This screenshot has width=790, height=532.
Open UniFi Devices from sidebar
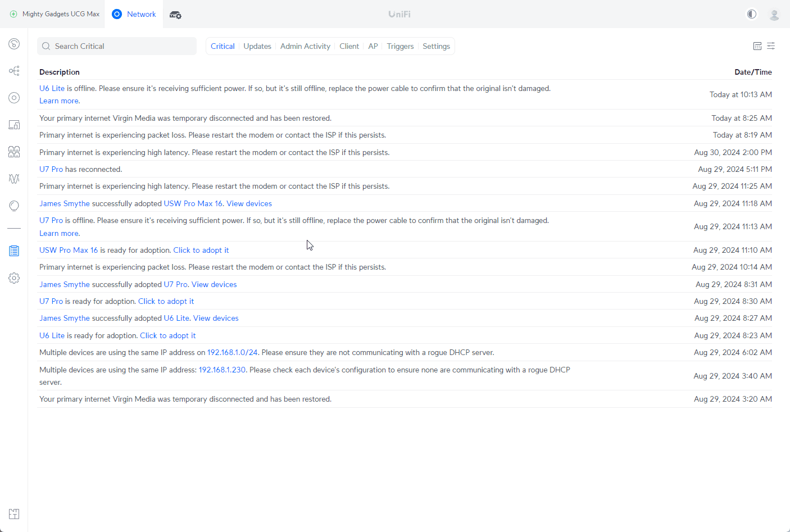pos(14,98)
